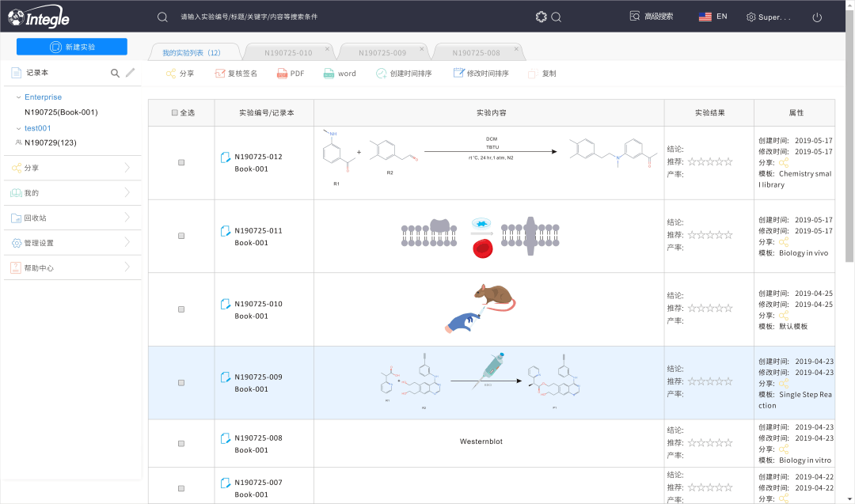This screenshot has height=504, width=855.
Task: Collapse the Enterprise tree node
Action: pos(17,97)
